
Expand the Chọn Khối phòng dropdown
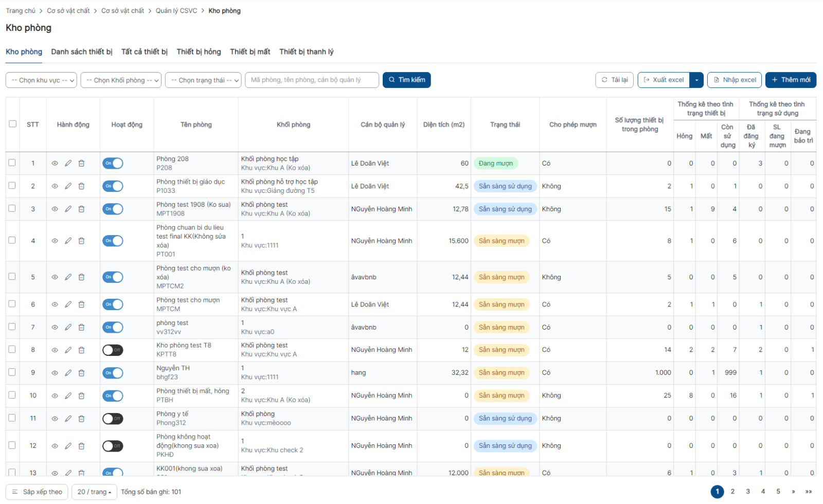[x=121, y=80]
